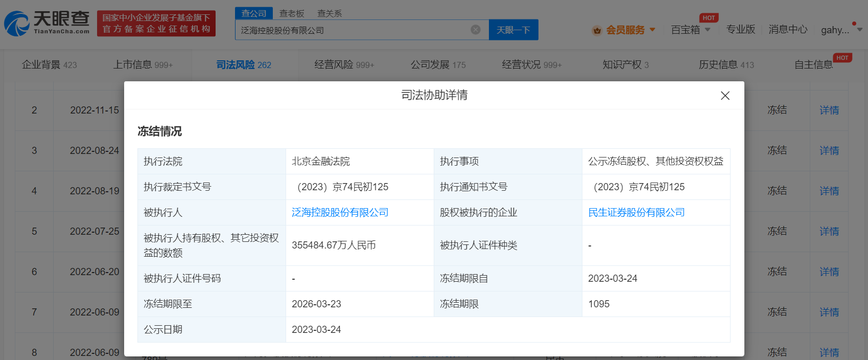Open 详情 for row 2 (2022-11-15)
868x360 pixels.
pyautogui.click(x=829, y=110)
